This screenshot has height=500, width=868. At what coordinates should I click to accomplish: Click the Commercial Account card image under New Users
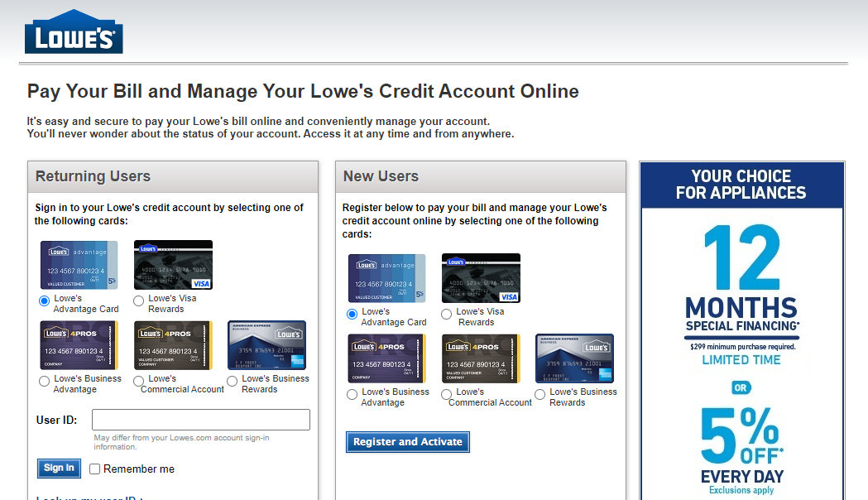pos(481,359)
